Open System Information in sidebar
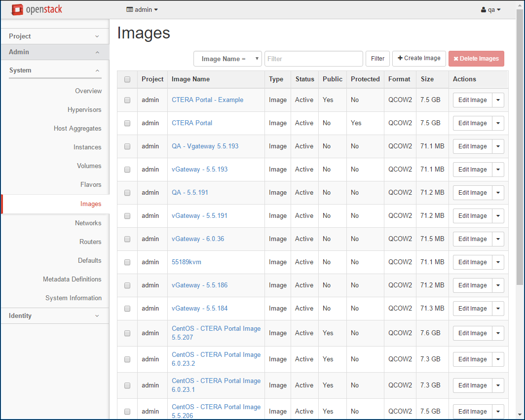Image resolution: width=525 pixels, height=420 pixels. (74, 298)
